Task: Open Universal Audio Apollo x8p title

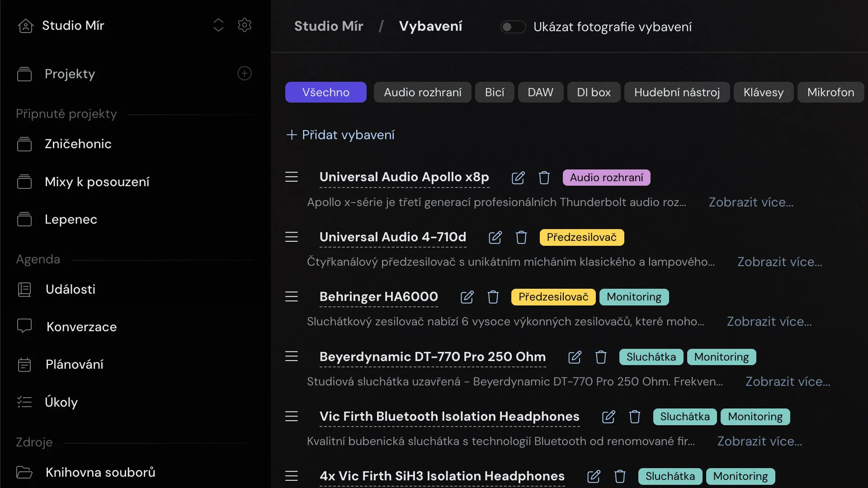Action: pyautogui.click(x=404, y=177)
